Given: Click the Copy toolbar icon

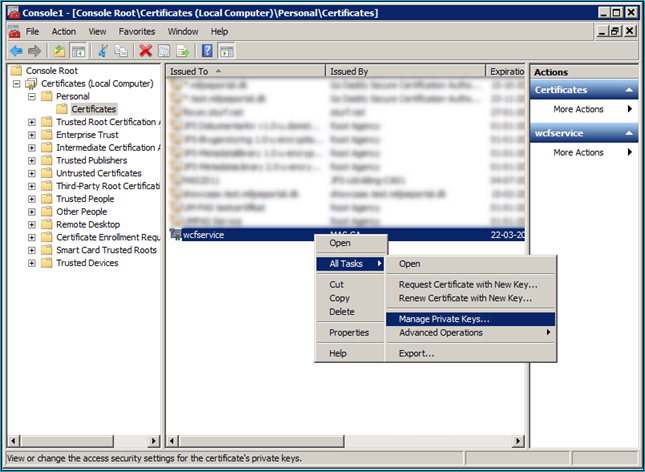Looking at the screenshot, I should [121, 51].
